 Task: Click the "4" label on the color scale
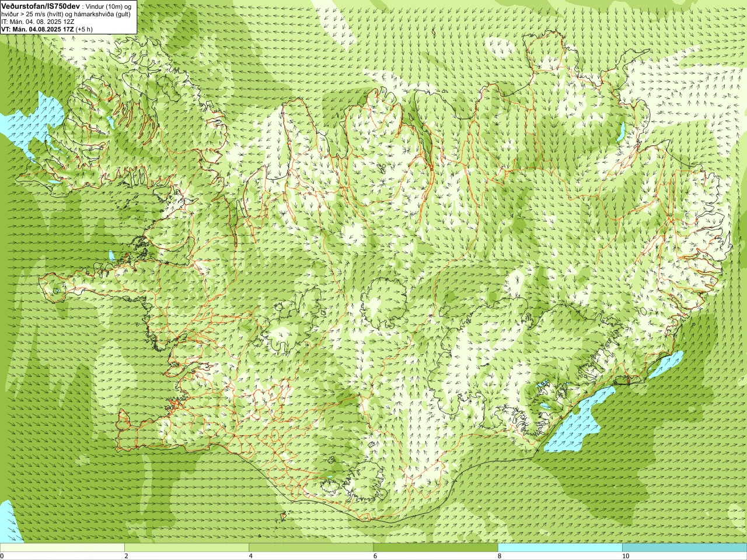coord(250,556)
